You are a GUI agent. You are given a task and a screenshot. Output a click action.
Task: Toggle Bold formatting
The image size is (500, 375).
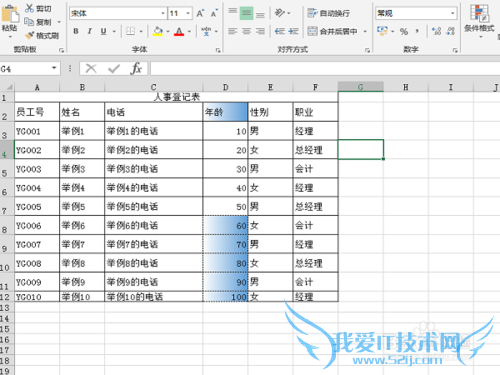76,31
